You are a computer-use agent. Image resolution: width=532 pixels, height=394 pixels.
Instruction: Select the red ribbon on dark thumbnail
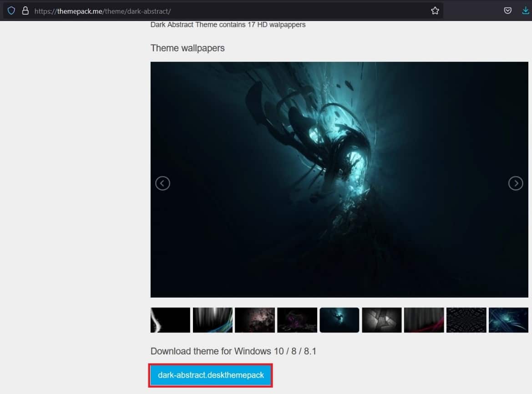pyautogui.click(x=424, y=320)
